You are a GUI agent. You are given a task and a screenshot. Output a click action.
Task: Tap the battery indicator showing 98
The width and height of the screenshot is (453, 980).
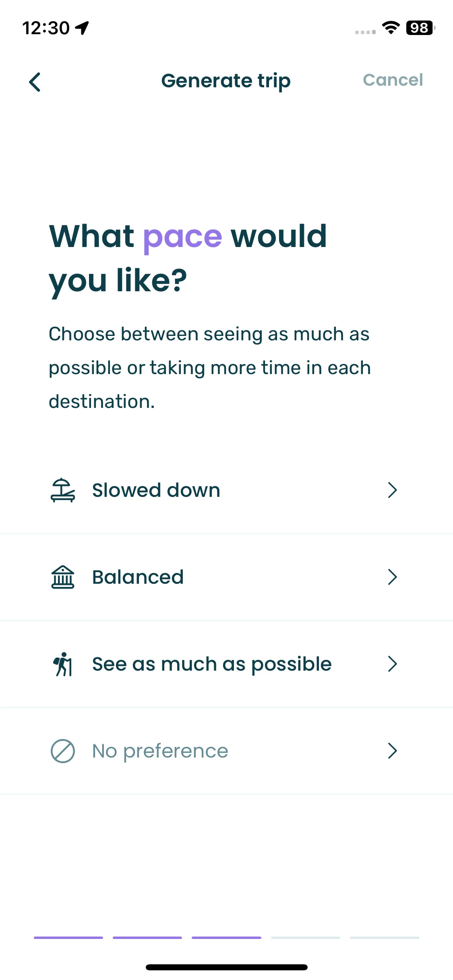point(420,28)
